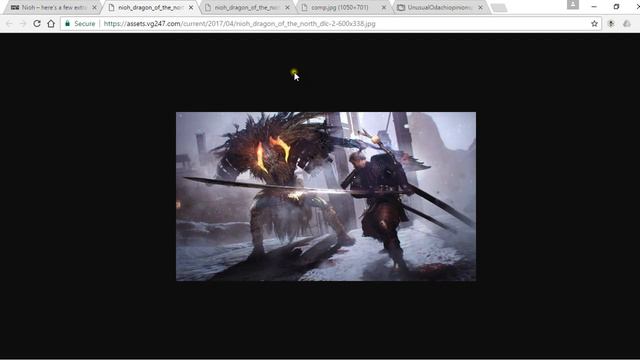Click the Nioh dragon of the north image
The height and width of the screenshot is (360, 640).
tap(326, 196)
